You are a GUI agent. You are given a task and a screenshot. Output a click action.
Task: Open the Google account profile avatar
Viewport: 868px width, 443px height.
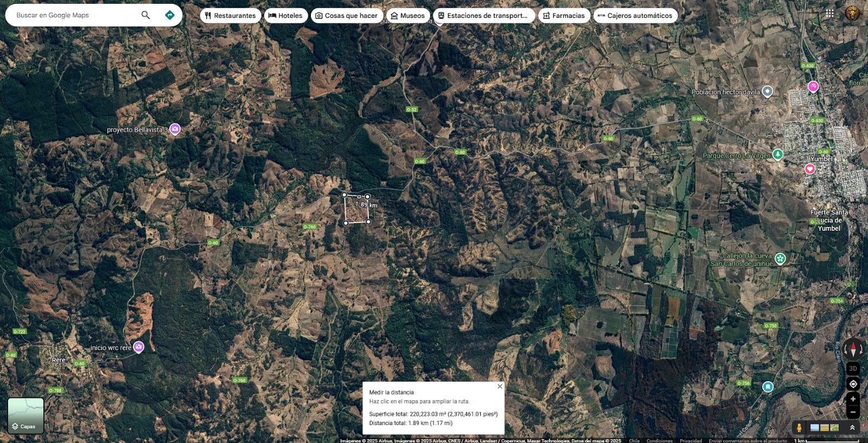pyautogui.click(x=852, y=14)
